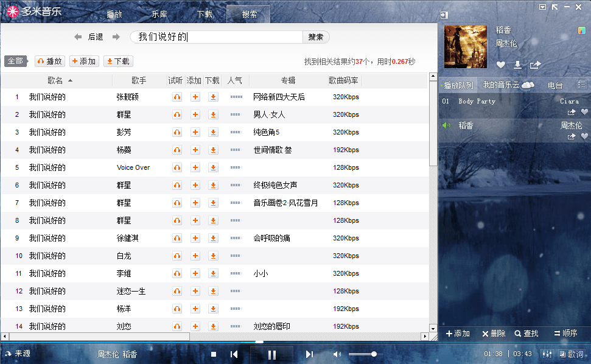Favorite Body Party in the play queue
This screenshot has height=364, width=591.
click(584, 113)
